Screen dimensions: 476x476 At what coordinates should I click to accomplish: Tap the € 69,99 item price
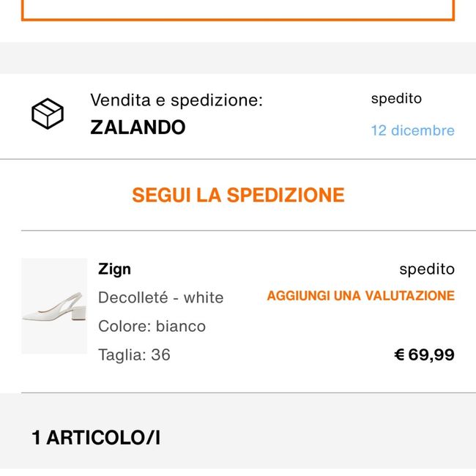coord(424,355)
